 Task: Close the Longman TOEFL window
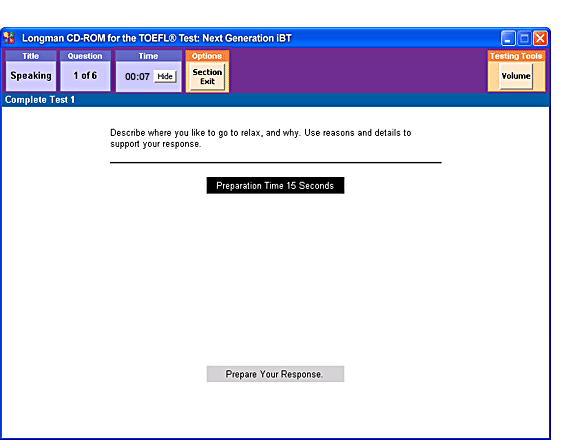[x=540, y=38]
